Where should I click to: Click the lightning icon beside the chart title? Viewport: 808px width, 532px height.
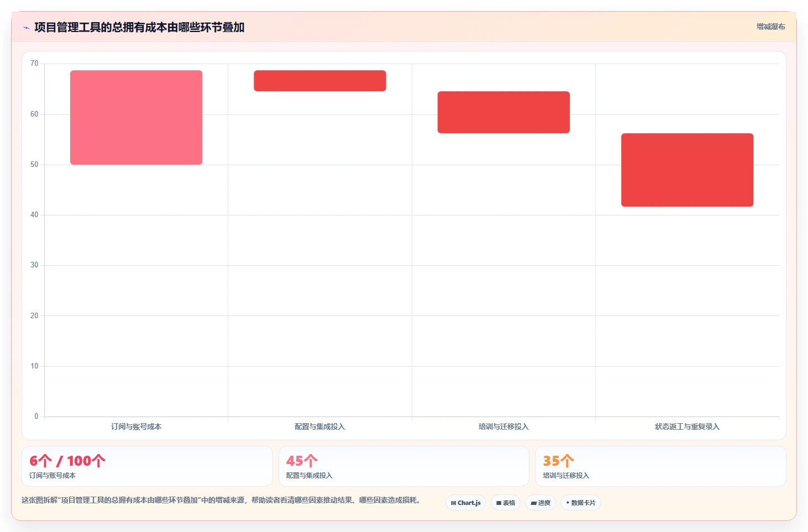click(26, 28)
